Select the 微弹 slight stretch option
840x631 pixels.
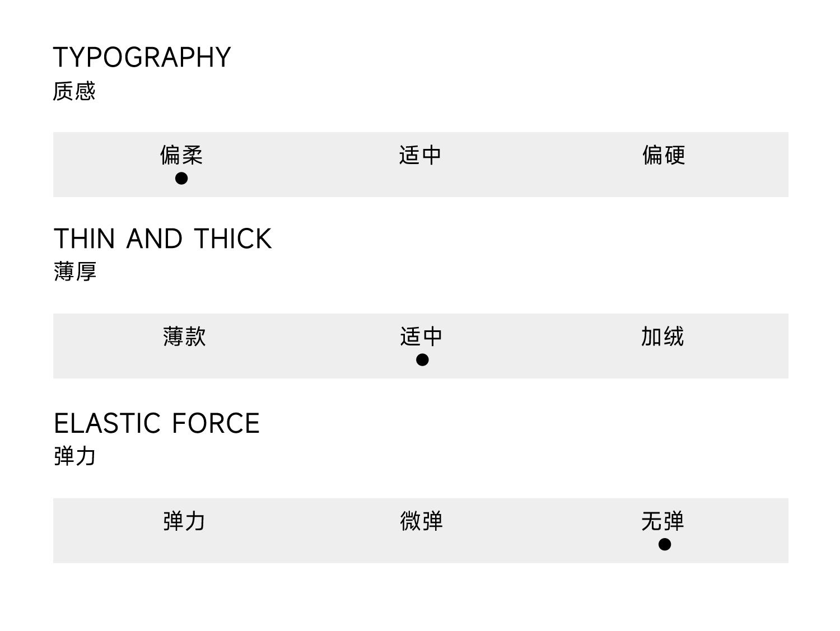point(421,521)
